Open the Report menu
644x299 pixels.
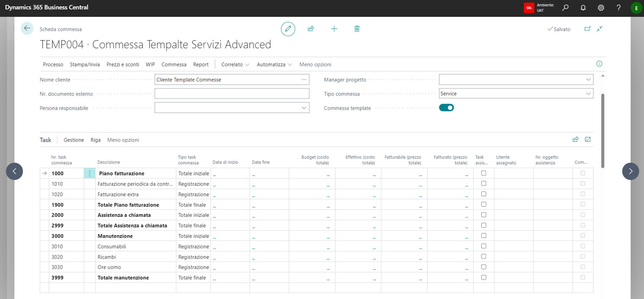tap(201, 64)
